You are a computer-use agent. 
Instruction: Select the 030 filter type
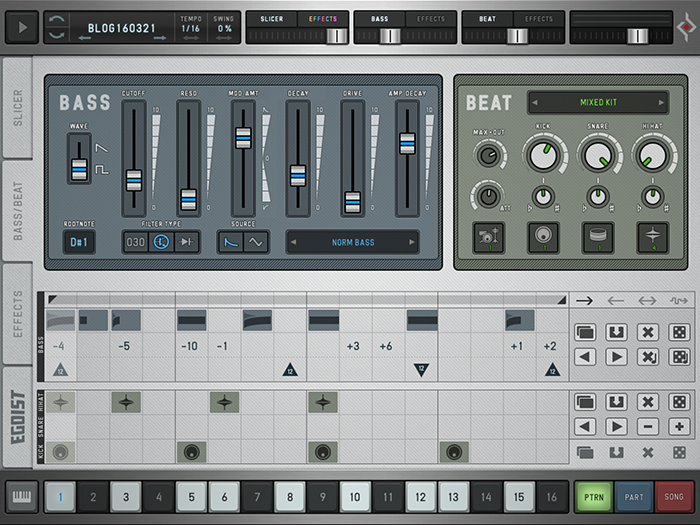136,242
